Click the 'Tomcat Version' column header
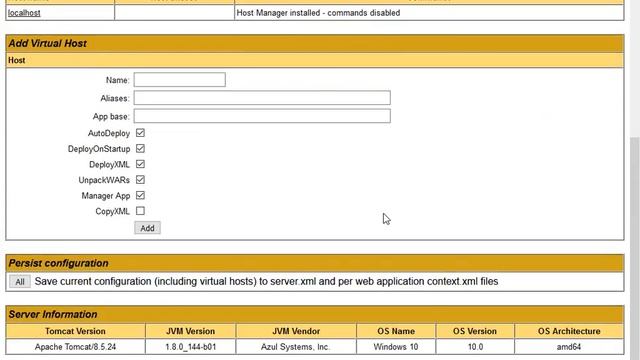This screenshot has height=360, width=640. click(76, 331)
